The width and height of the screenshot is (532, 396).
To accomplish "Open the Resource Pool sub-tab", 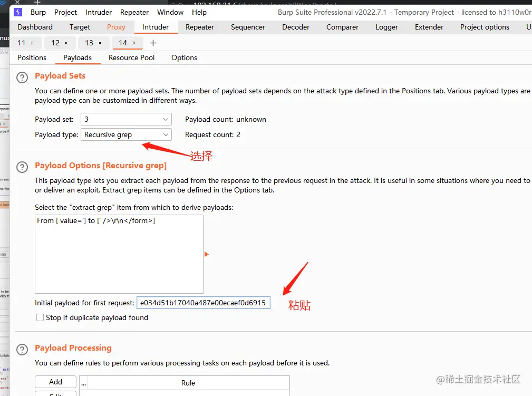I will (132, 57).
